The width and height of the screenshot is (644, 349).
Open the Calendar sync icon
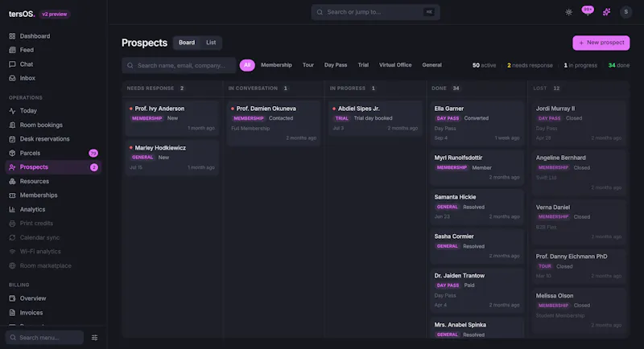12,237
